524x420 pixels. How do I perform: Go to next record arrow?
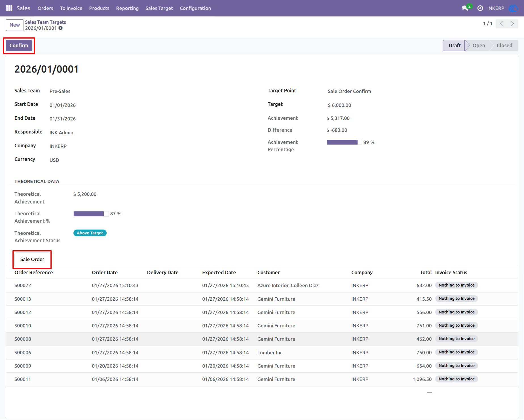point(513,24)
